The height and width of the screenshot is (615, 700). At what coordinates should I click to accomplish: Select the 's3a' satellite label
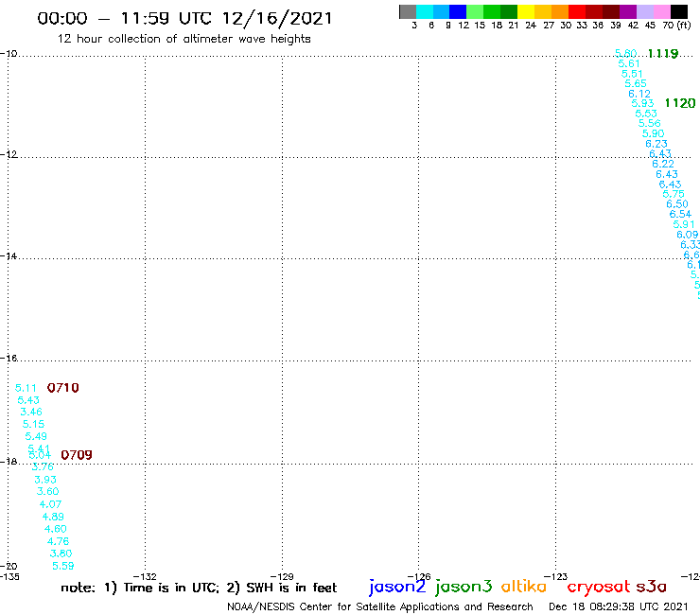click(651, 587)
